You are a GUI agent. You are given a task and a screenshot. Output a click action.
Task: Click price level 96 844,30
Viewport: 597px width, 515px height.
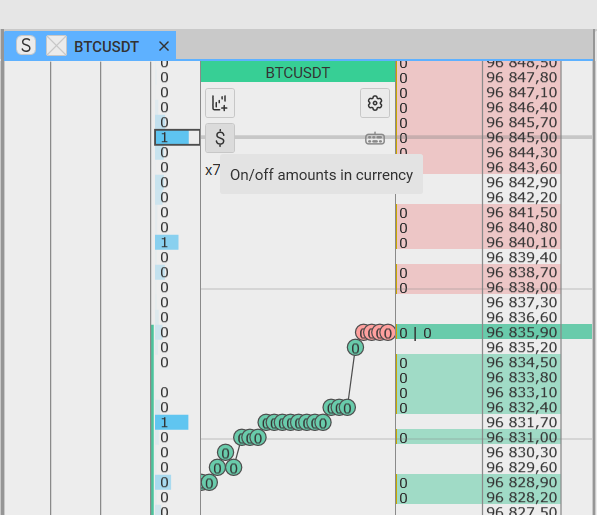522,152
